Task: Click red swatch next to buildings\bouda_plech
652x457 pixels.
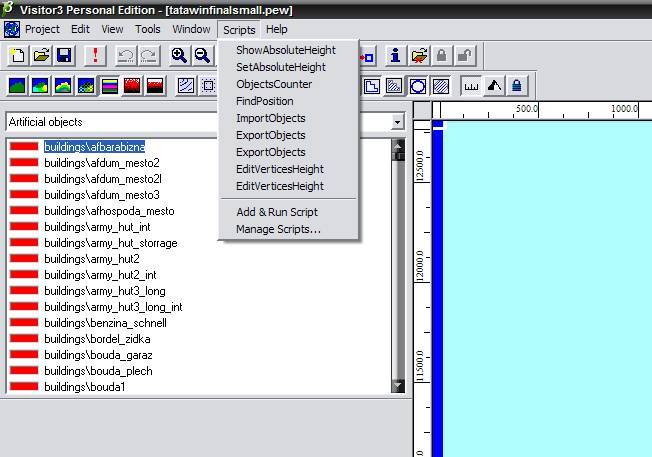Action: (24, 371)
